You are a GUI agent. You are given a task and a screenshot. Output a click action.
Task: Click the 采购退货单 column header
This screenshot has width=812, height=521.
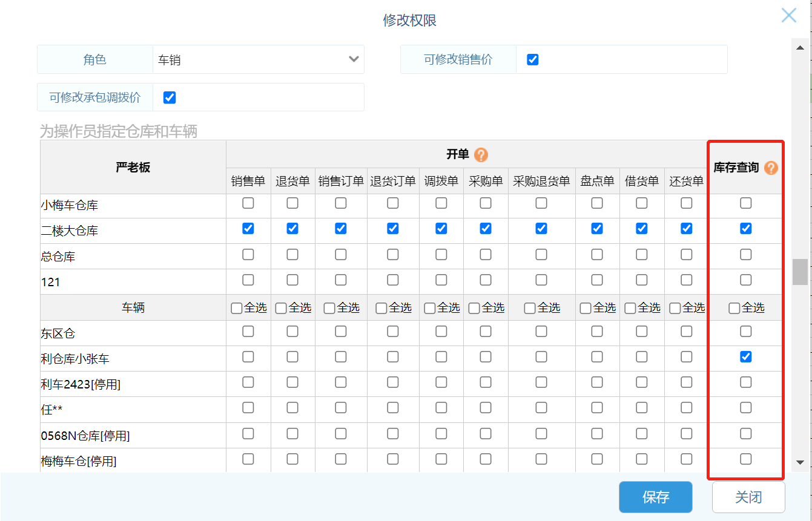[x=541, y=181]
